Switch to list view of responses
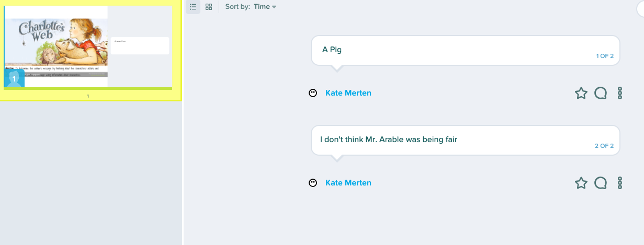The width and height of the screenshot is (644, 245). tap(193, 7)
